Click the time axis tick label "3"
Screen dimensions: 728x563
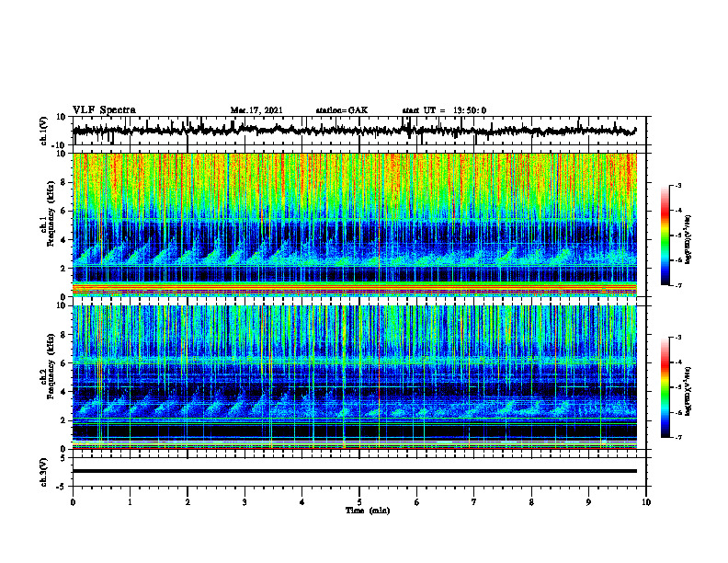coord(245,502)
